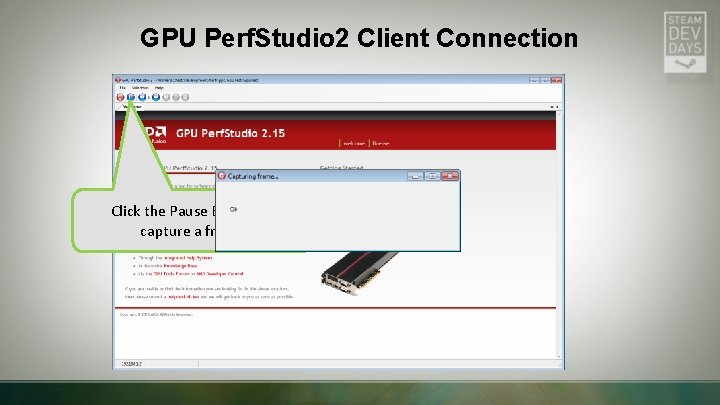
Task: Click the graphics card image
Action: pos(358,272)
